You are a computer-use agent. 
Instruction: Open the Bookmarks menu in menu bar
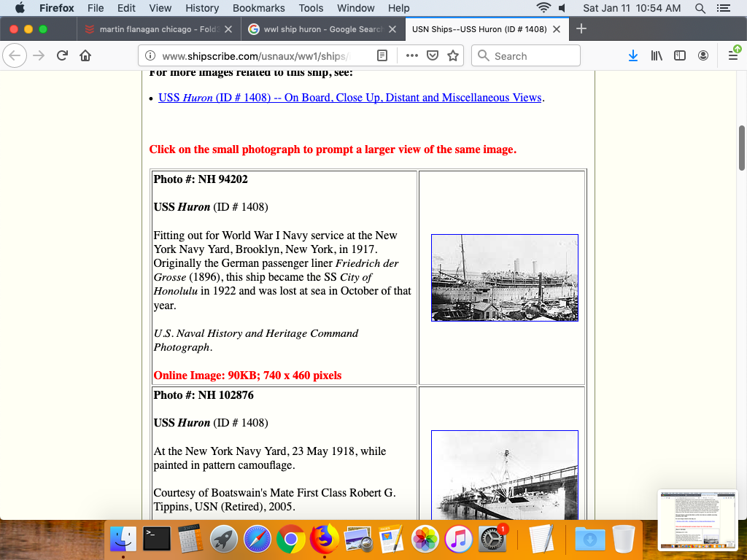pos(258,8)
